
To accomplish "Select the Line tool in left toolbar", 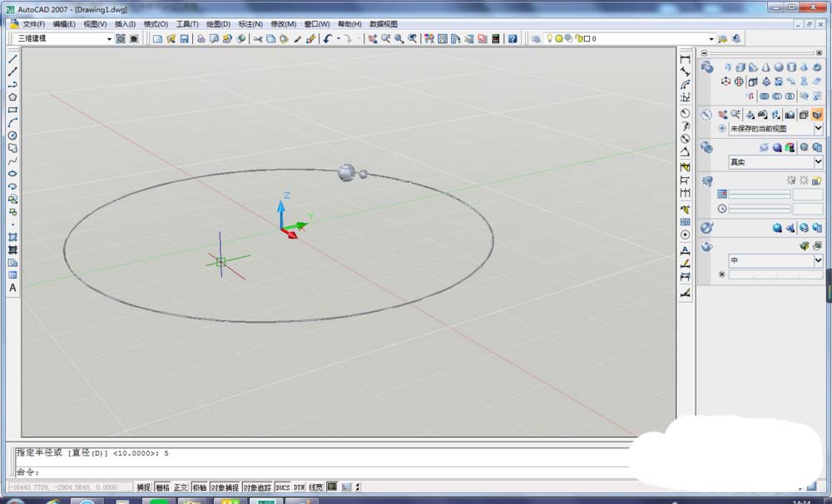I will pos(12,60).
